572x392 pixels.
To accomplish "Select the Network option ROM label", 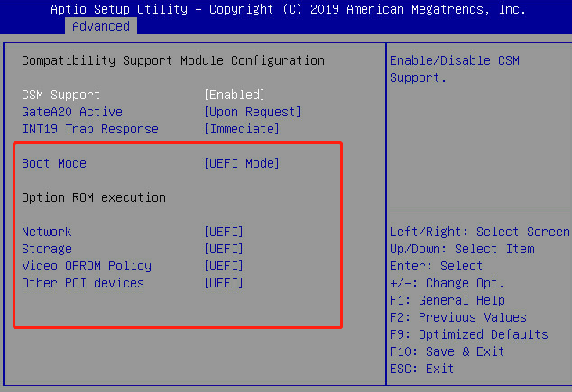I will 47,232.
